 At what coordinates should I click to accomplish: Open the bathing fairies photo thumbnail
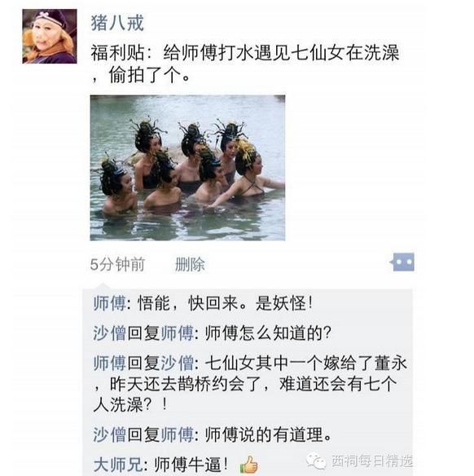click(x=187, y=168)
